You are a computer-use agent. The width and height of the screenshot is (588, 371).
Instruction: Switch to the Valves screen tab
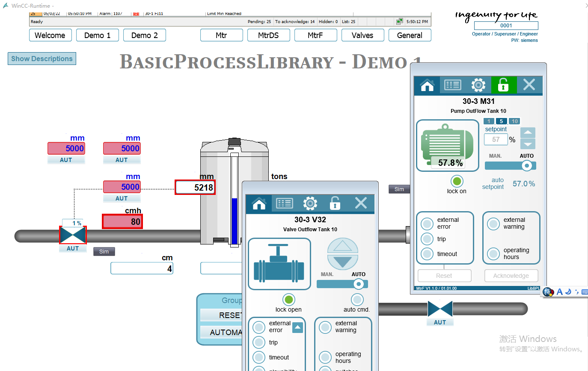362,35
